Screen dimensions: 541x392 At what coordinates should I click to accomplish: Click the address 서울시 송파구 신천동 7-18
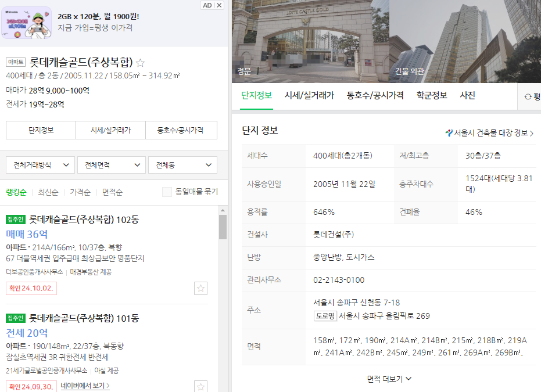click(356, 303)
